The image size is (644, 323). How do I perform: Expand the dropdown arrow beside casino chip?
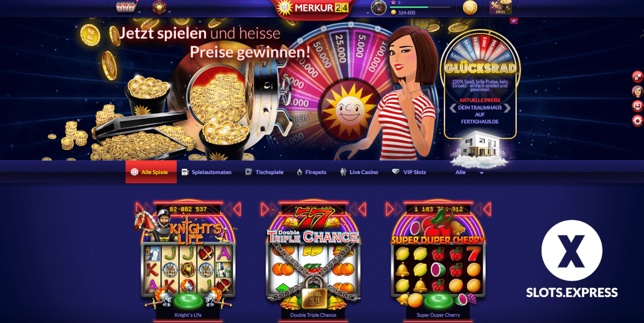[170, 11]
